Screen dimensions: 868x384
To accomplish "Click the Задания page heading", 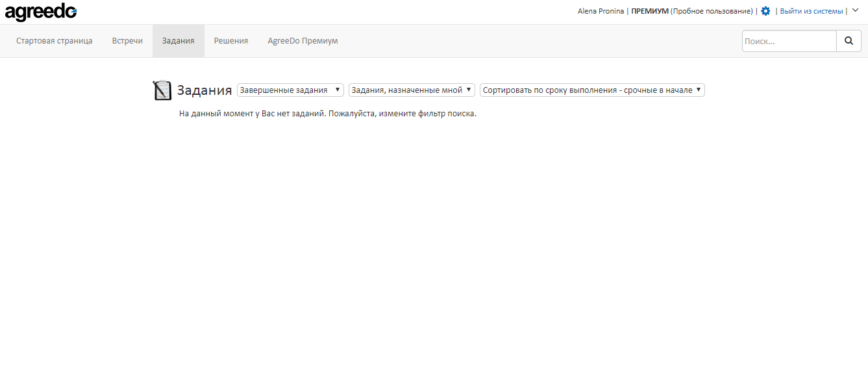I will [x=206, y=90].
